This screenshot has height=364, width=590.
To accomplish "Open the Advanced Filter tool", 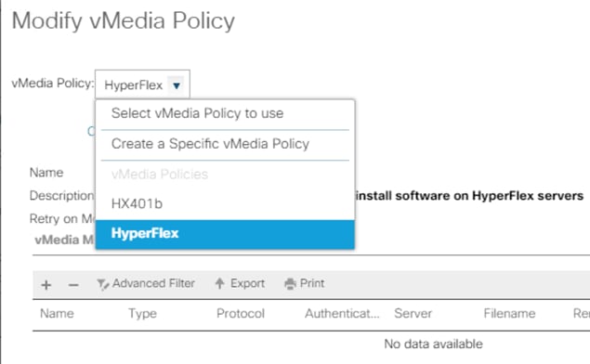I will click(x=146, y=283).
